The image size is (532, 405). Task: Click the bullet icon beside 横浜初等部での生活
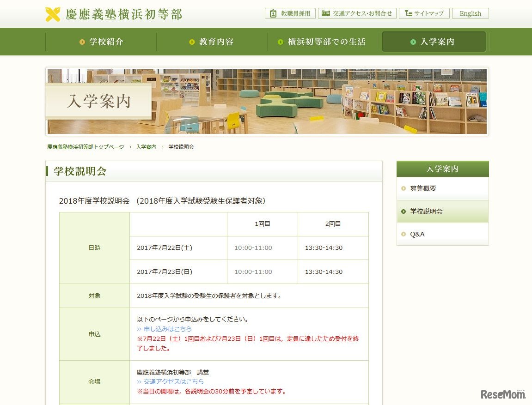pos(281,42)
